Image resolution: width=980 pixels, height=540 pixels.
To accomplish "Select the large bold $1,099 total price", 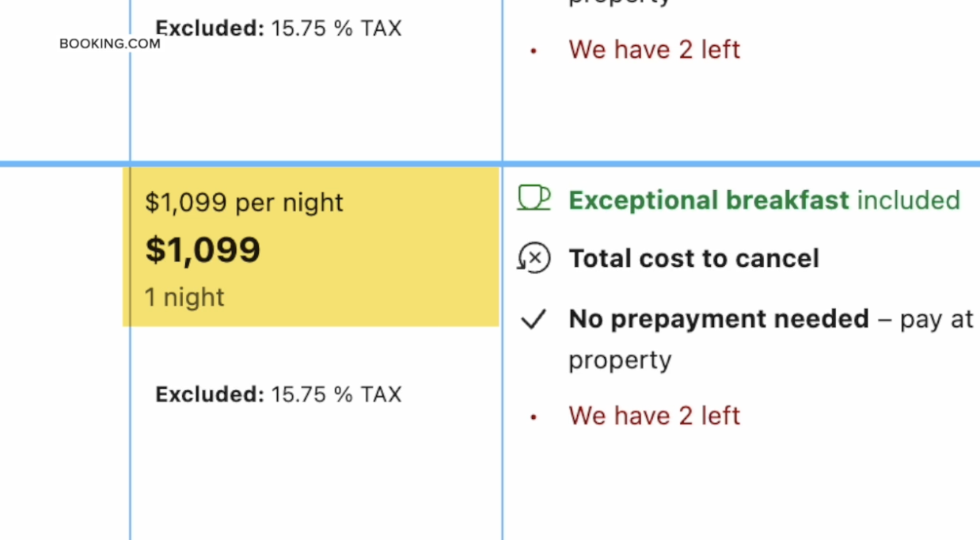I will [203, 250].
